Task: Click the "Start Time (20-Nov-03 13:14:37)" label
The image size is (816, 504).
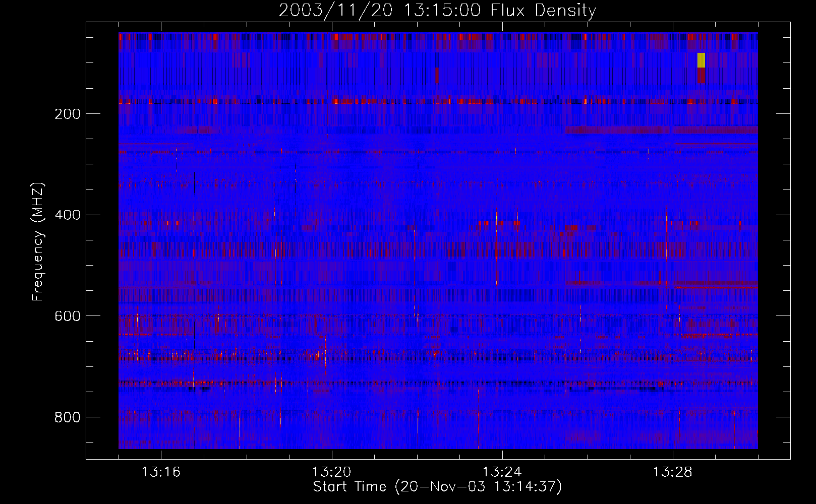Action: (x=437, y=487)
